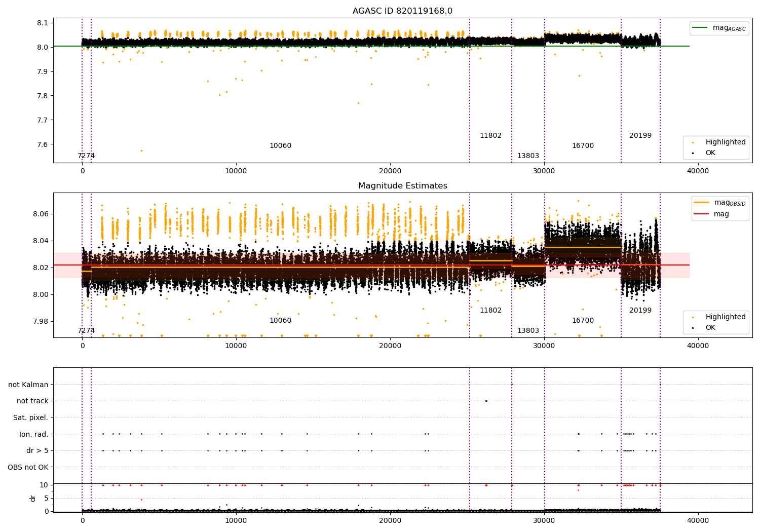Click OBSID label 16700 in Magnitude Estimates plot

coord(583,320)
